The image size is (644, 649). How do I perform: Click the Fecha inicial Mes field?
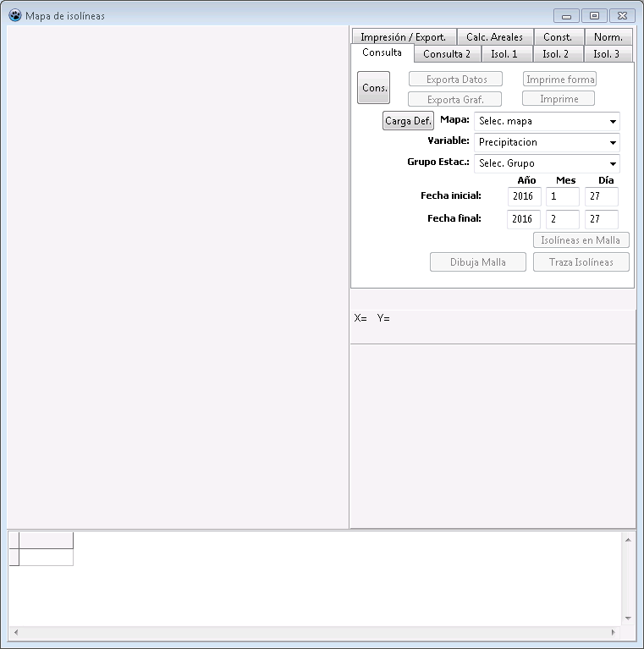pos(562,196)
